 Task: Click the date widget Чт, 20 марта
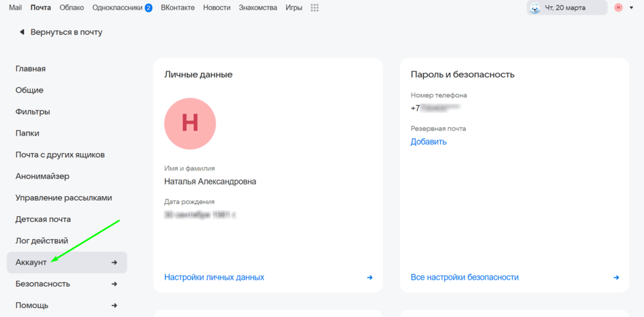(567, 8)
